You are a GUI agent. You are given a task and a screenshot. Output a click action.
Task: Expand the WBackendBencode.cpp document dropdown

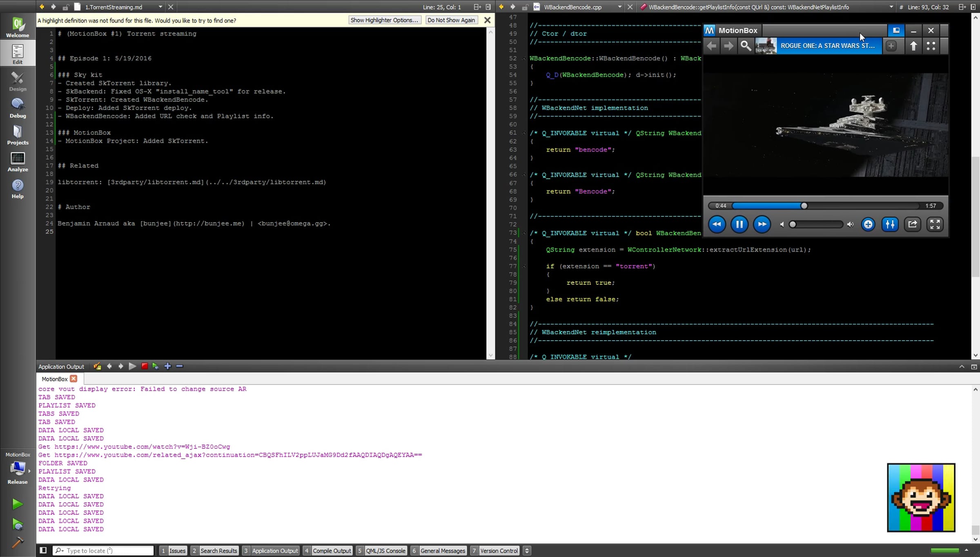pyautogui.click(x=619, y=7)
